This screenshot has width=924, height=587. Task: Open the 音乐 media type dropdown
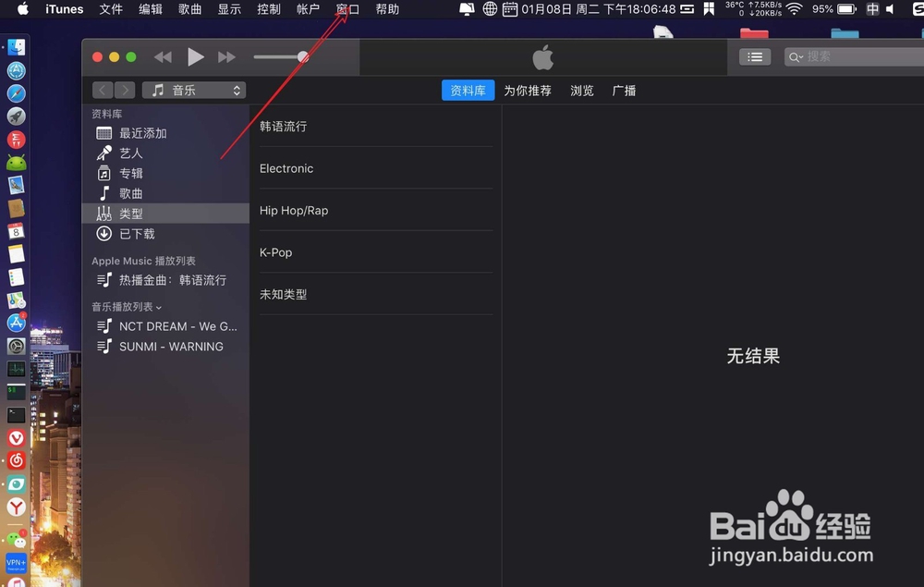(194, 91)
